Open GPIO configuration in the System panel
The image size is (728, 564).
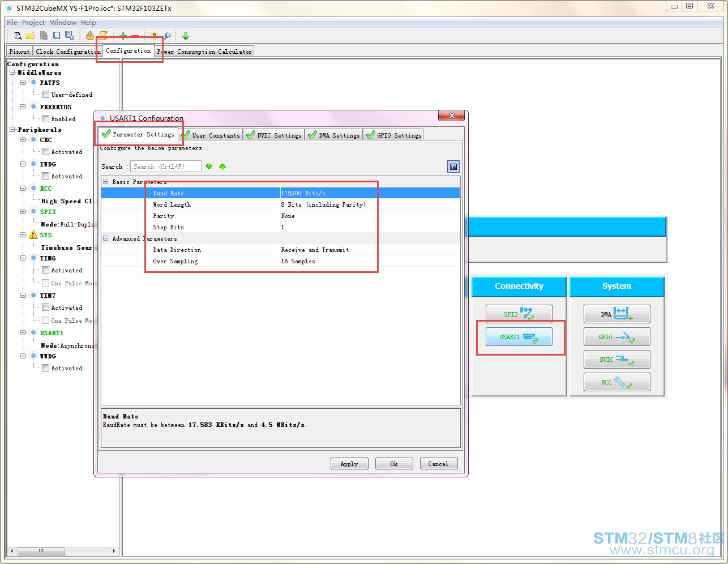click(x=616, y=337)
